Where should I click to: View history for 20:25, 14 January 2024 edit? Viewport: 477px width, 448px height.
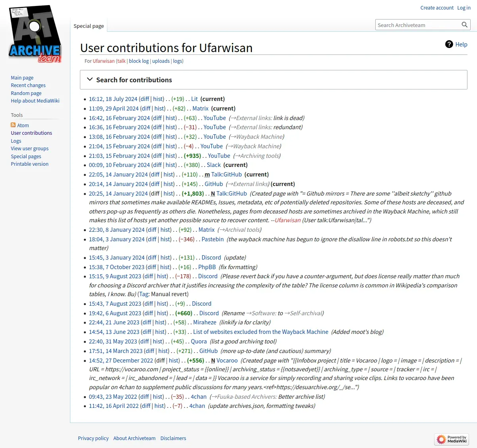point(169,194)
